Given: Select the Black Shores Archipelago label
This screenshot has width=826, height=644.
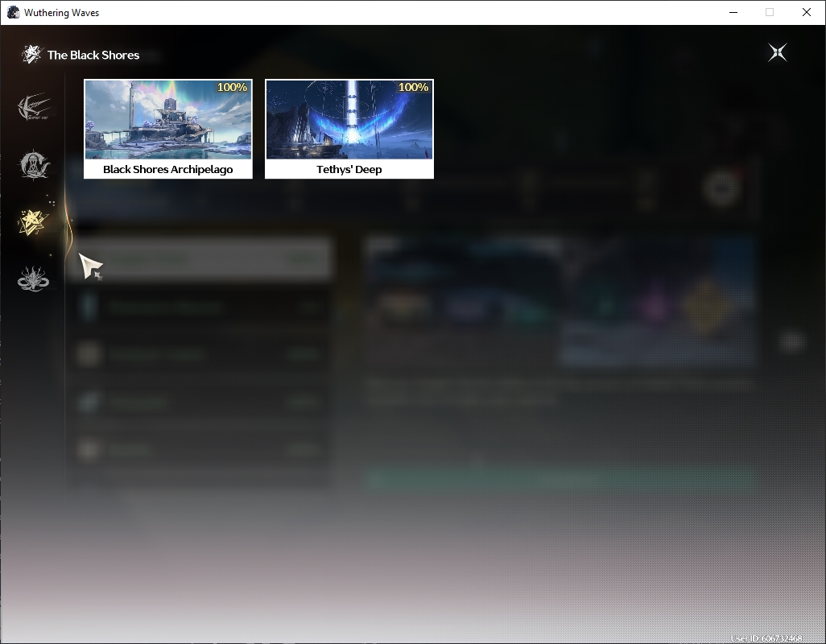Looking at the screenshot, I should tap(168, 169).
